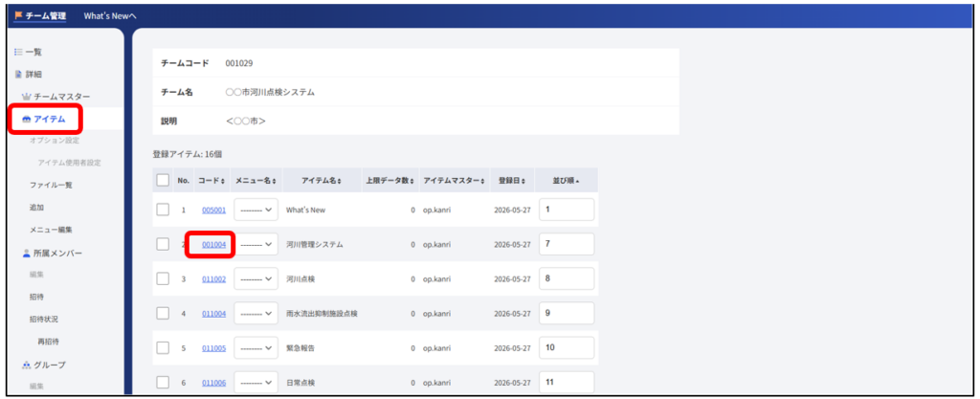
Task: Select チームマスター in sidebar
Action: pos(62,97)
